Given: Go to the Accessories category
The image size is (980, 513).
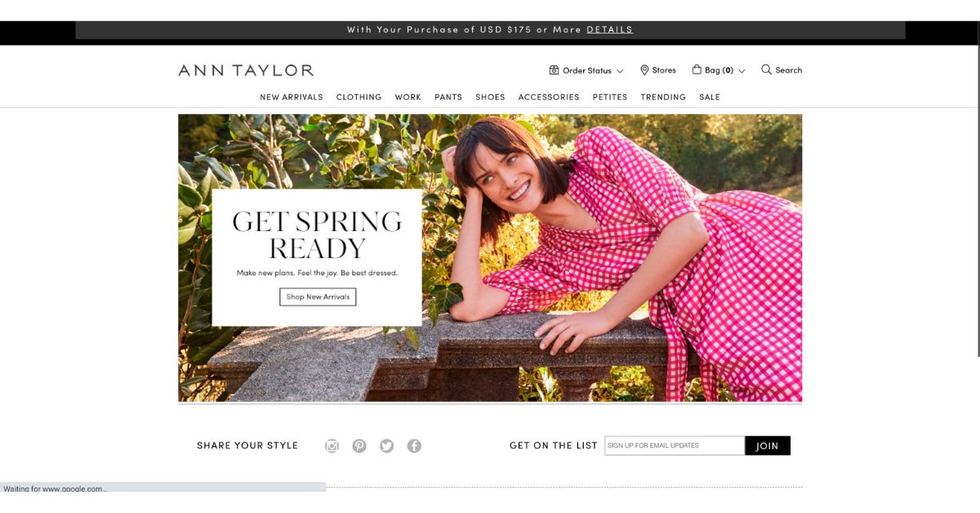Looking at the screenshot, I should pyautogui.click(x=549, y=97).
